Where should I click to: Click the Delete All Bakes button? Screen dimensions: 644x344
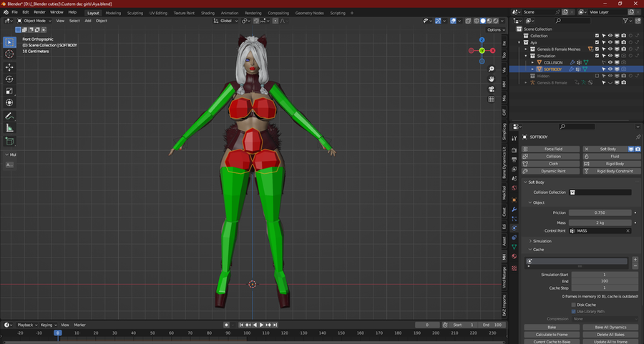[x=610, y=335]
